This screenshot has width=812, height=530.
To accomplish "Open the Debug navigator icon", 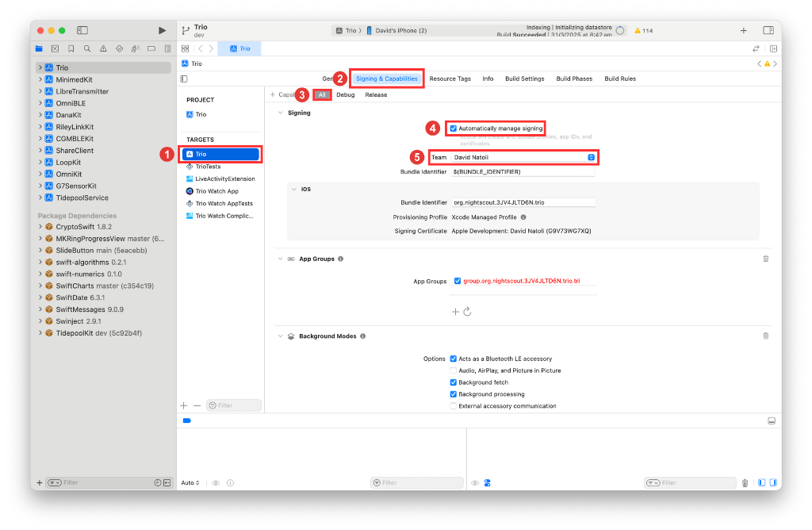I will click(x=135, y=48).
